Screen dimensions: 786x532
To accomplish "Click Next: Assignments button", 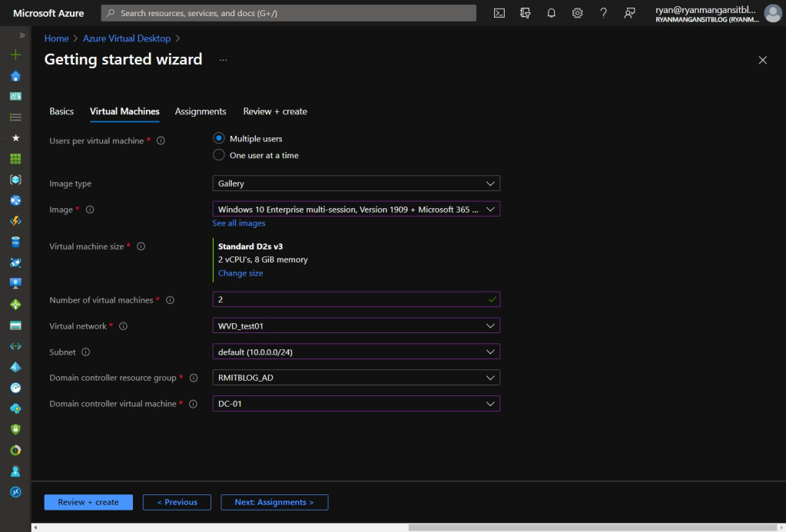I will pyautogui.click(x=274, y=502).
